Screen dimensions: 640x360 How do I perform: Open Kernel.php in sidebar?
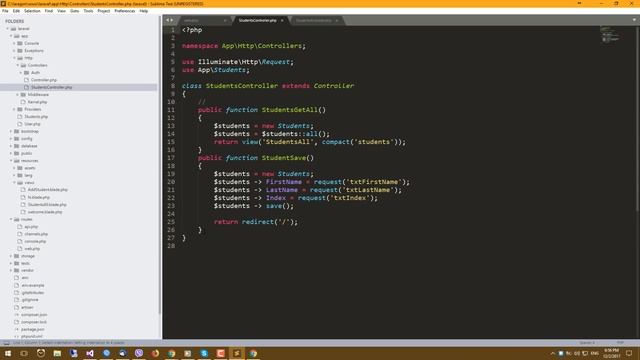[x=37, y=102]
